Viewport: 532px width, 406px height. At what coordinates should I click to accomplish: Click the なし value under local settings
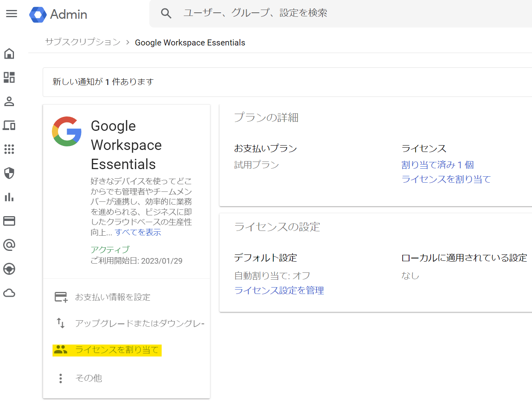(x=410, y=276)
